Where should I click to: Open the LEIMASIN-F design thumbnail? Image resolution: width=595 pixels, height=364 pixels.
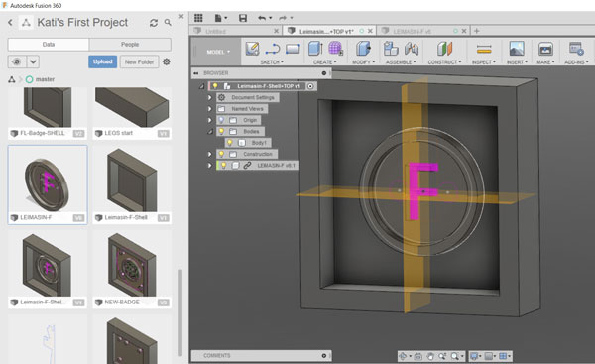click(48, 184)
